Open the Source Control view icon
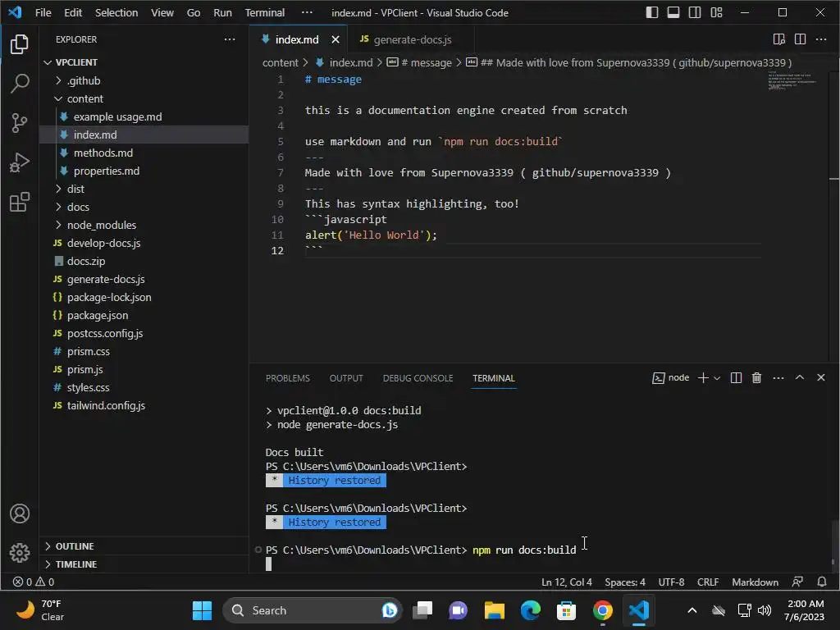This screenshot has width=840, height=630. coord(20,123)
